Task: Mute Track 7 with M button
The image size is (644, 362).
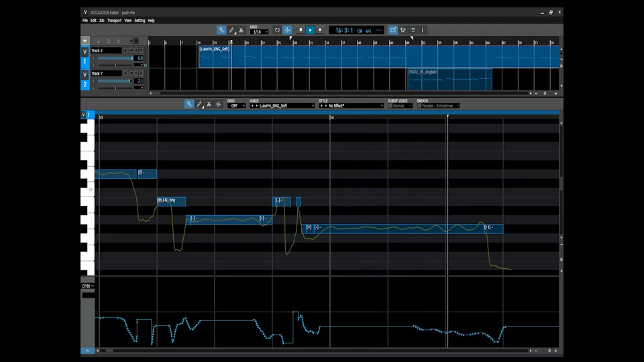Action: pos(131,74)
